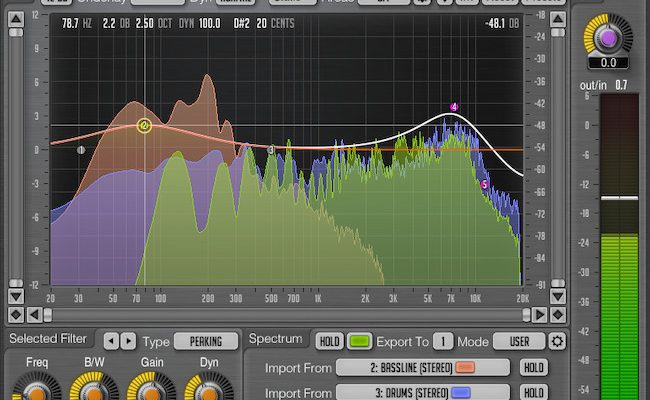Toggle HOLD for Drums import

point(534,392)
